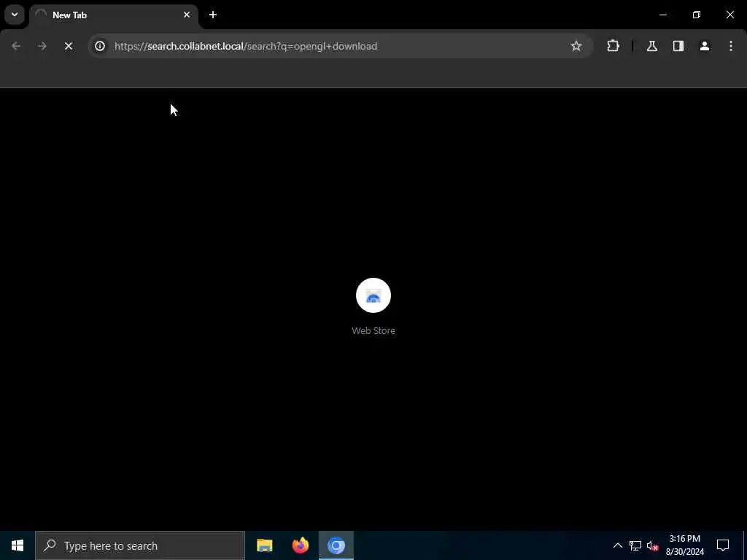Close the Chrome window
The image size is (747, 560).
click(729, 15)
